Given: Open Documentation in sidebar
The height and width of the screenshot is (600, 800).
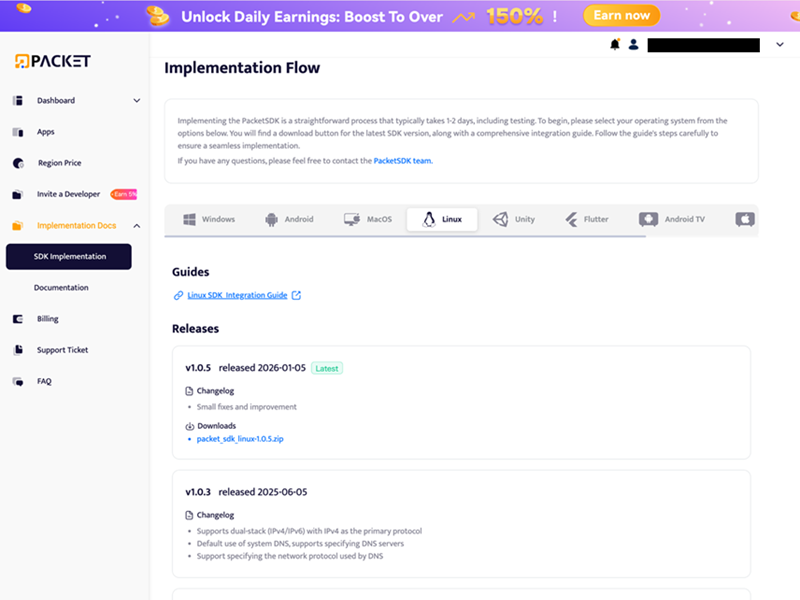Looking at the screenshot, I should [x=61, y=288].
